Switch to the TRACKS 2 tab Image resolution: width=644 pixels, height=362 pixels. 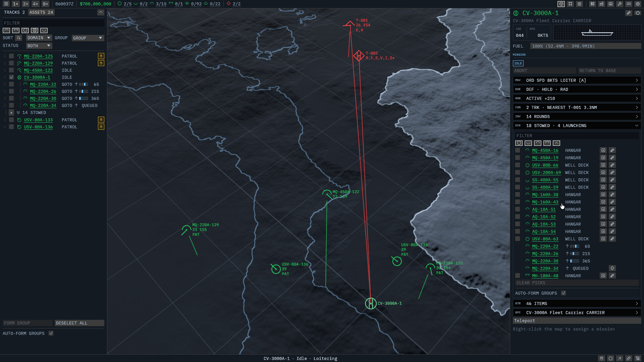pyautogui.click(x=14, y=12)
